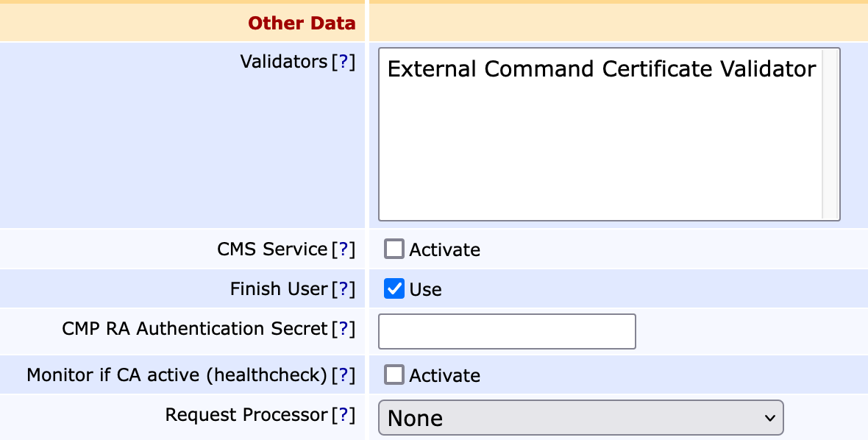Open the Validators help [?] link
The width and height of the screenshot is (868, 440).
click(x=343, y=62)
